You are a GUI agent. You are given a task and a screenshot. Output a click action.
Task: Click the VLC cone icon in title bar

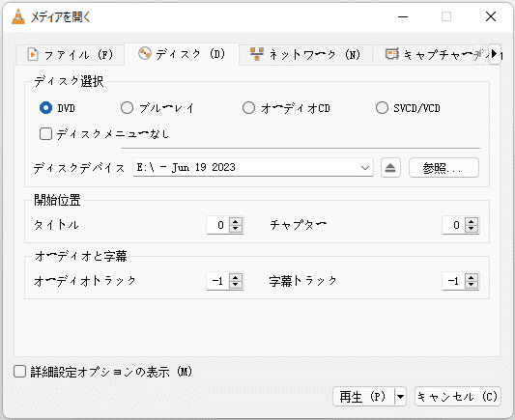click(x=18, y=16)
